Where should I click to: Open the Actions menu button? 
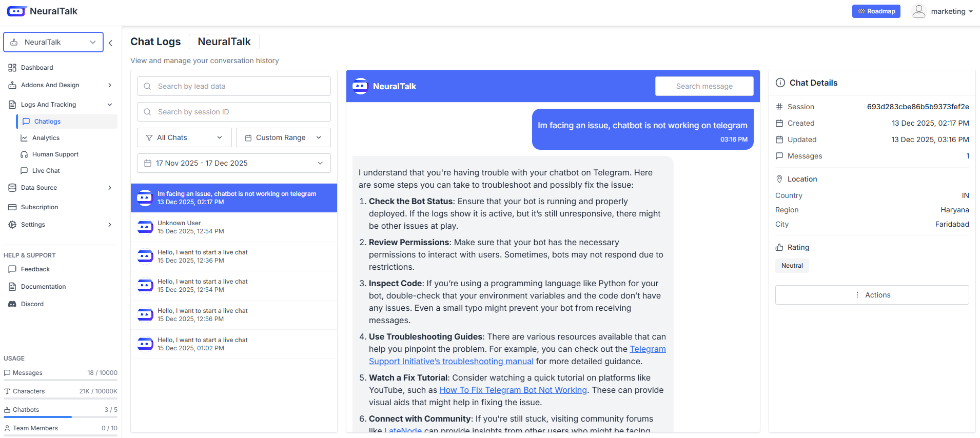[x=872, y=295]
